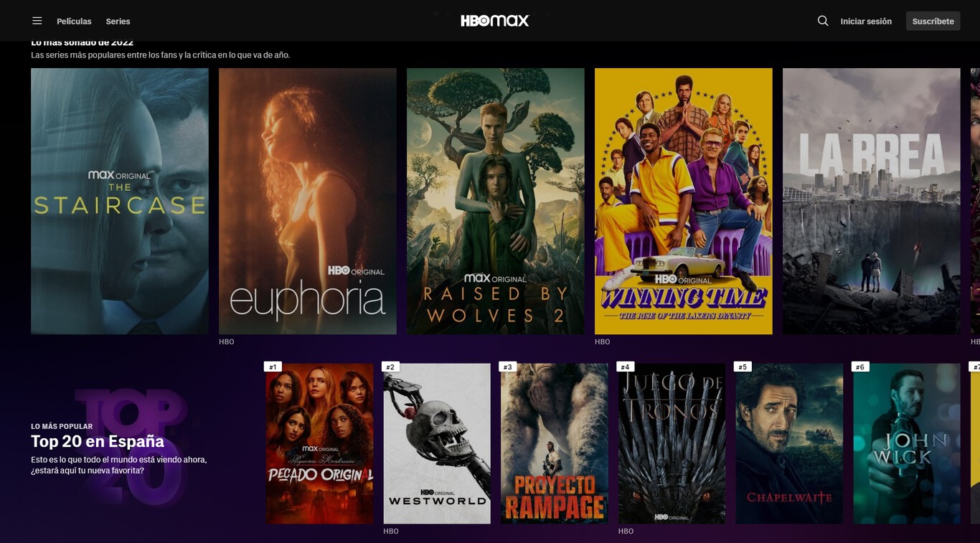
Task: Open Juego de Tronos ranked #4
Action: [672, 443]
